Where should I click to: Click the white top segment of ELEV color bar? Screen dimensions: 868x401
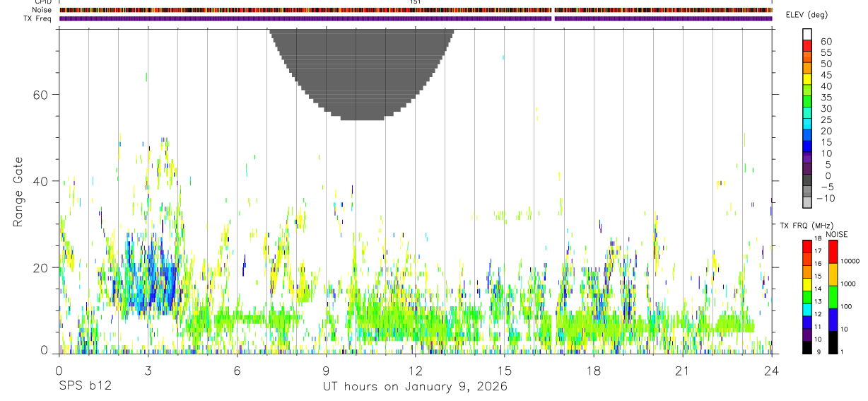click(807, 34)
